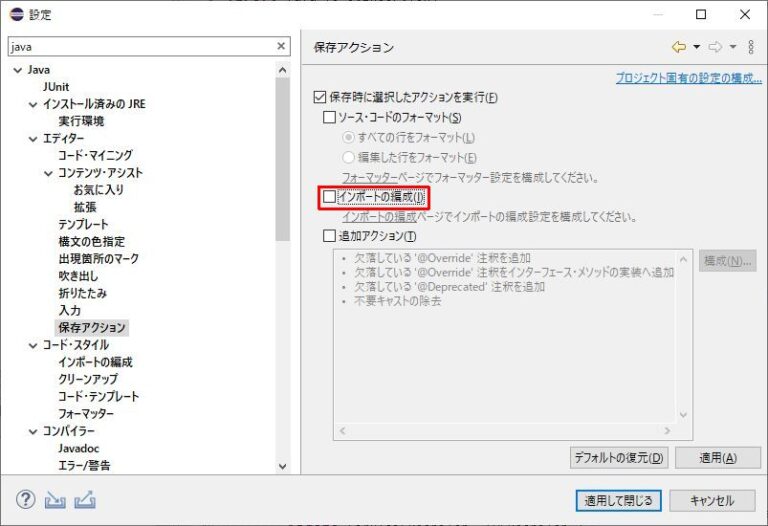Image resolution: width=768 pixels, height=526 pixels.
Task: Click tree scrollbar down arrow
Action: 283,466
